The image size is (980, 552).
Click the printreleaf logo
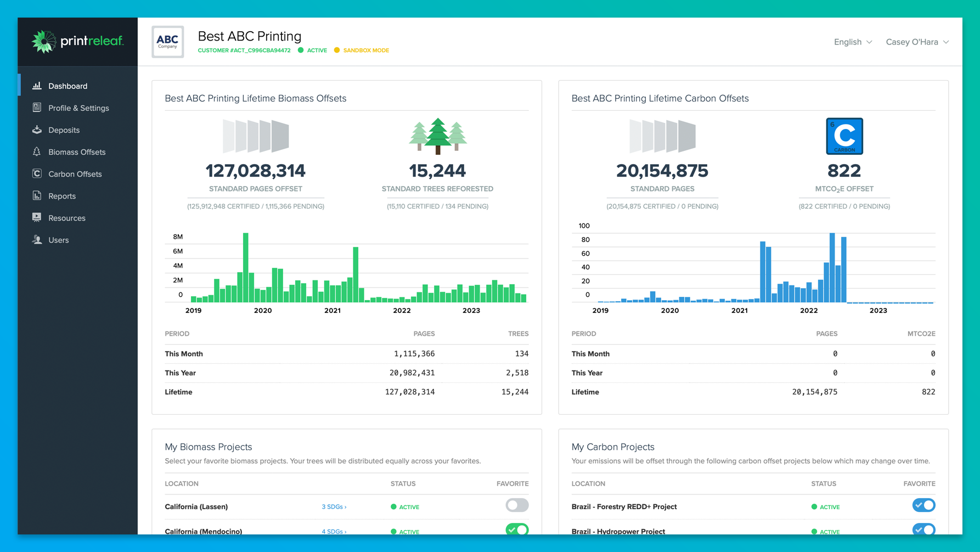77,42
